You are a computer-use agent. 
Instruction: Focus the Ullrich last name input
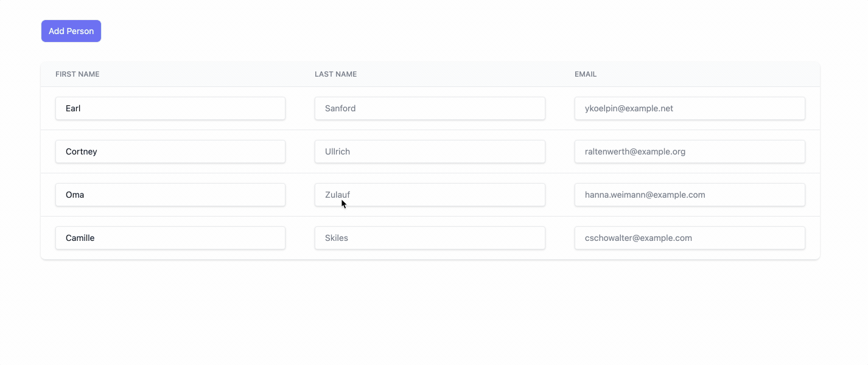point(430,151)
